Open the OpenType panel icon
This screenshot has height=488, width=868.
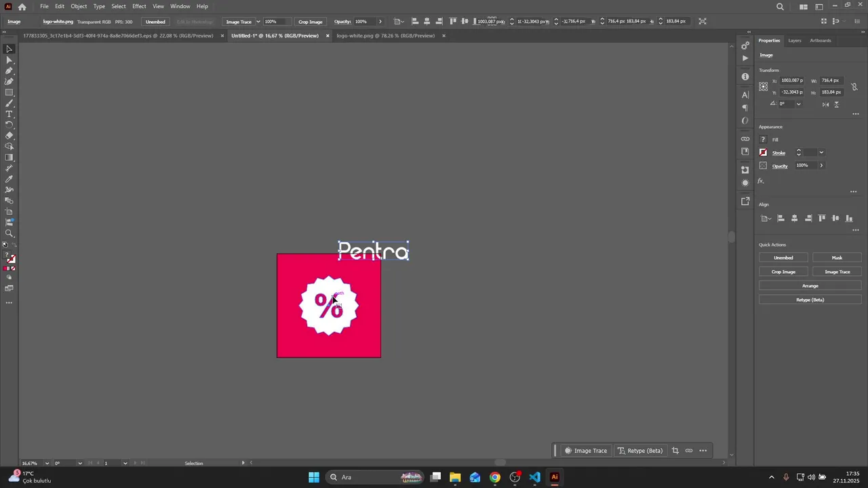(x=745, y=121)
